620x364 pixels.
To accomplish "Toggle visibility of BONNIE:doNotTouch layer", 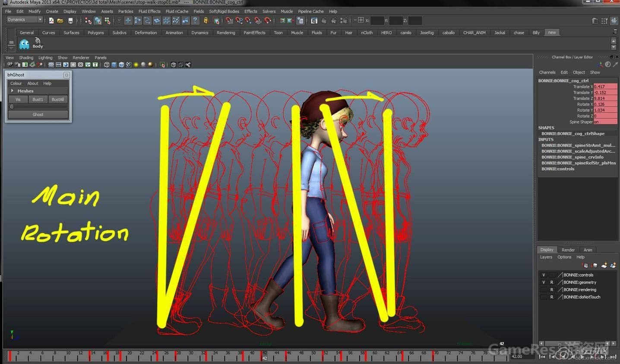I will pyautogui.click(x=544, y=297).
